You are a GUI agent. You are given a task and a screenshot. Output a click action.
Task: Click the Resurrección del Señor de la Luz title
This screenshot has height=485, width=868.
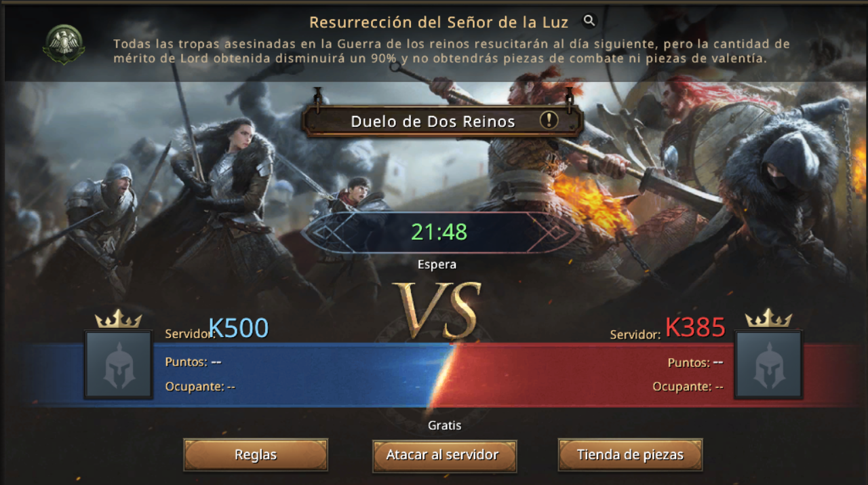tap(439, 22)
